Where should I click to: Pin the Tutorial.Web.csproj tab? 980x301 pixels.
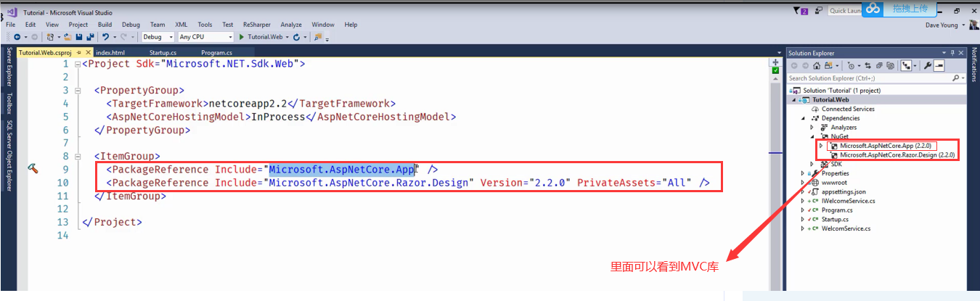(78, 53)
